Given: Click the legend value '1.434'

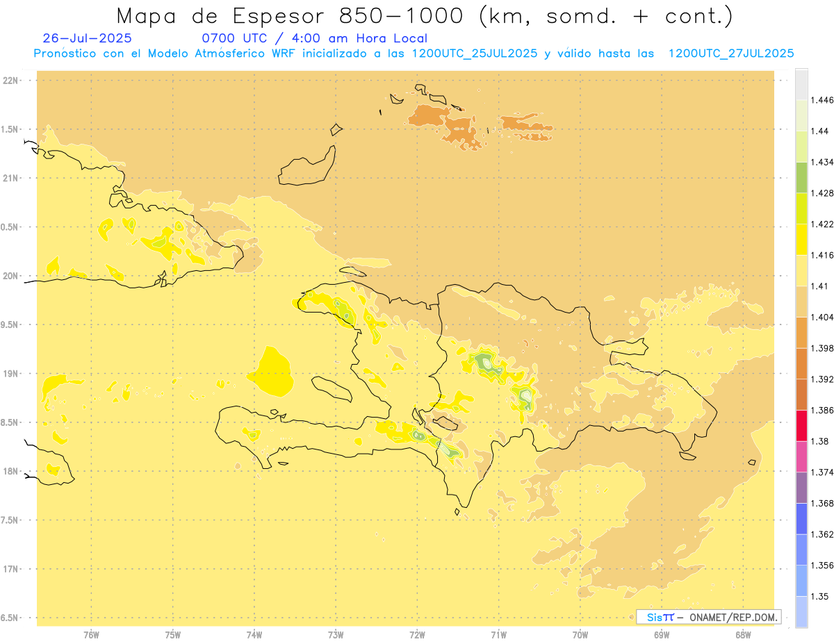Looking at the screenshot, I should click(822, 162).
